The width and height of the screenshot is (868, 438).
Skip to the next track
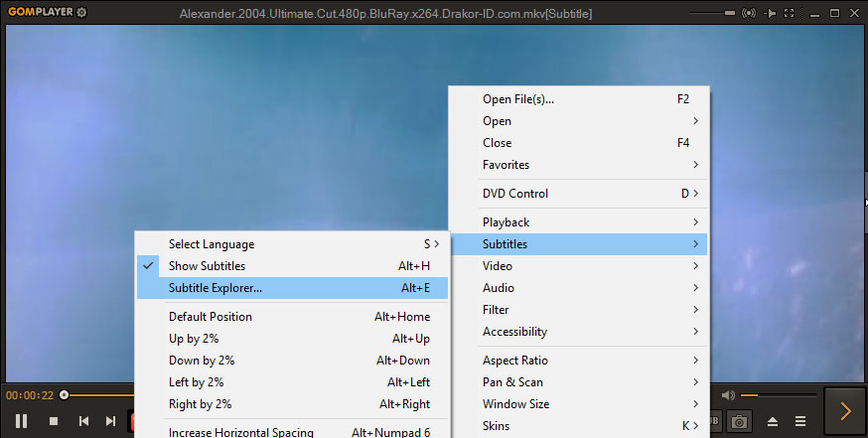point(110,421)
